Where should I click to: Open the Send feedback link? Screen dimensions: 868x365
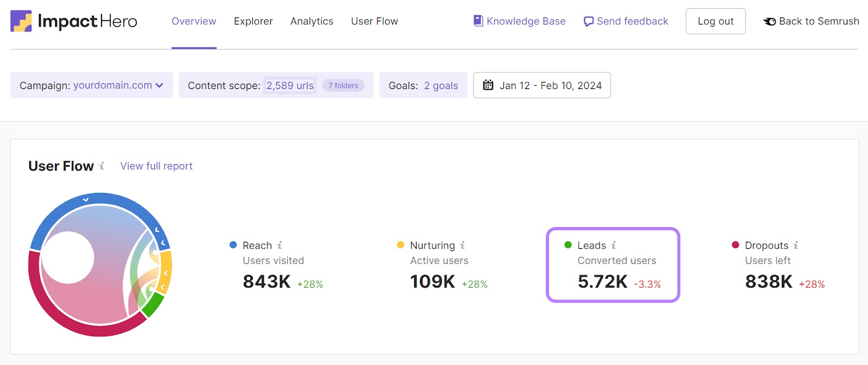point(626,21)
